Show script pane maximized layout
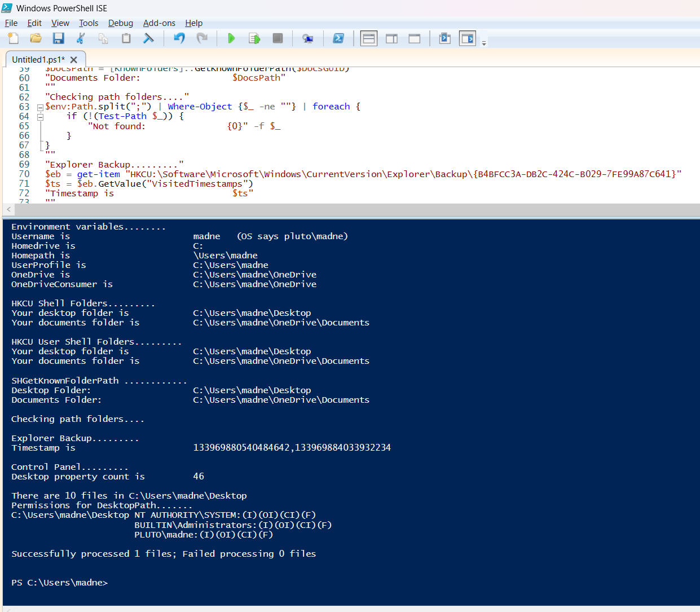Image resolution: width=700 pixels, height=612 pixels. [x=415, y=38]
